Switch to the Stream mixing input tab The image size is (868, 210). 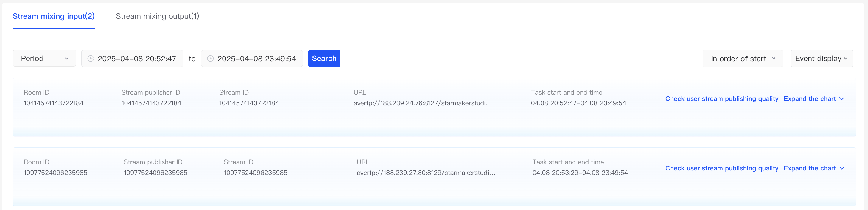[54, 16]
